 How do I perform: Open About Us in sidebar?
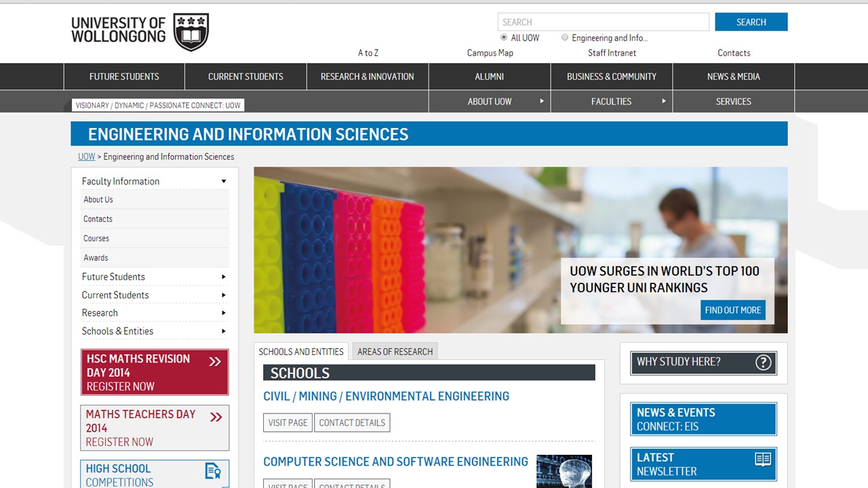click(x=98, y=199)
